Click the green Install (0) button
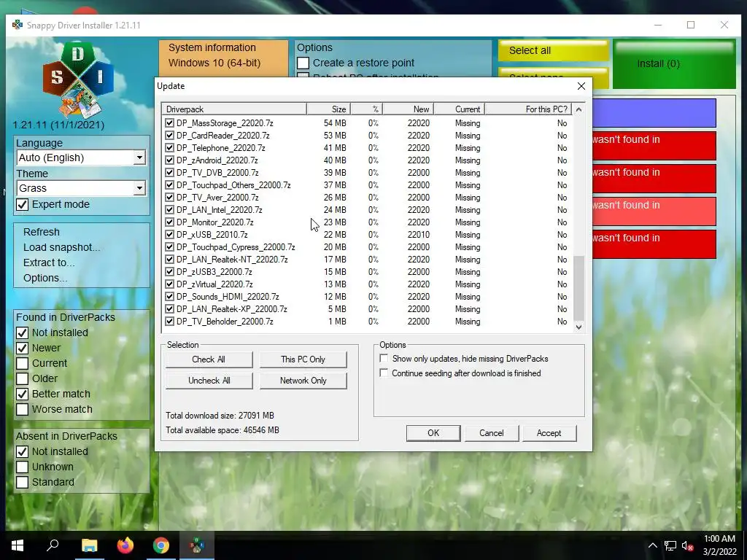Viewport: 747px width, 560px height. pyautogui.click(x=674, y=64)
